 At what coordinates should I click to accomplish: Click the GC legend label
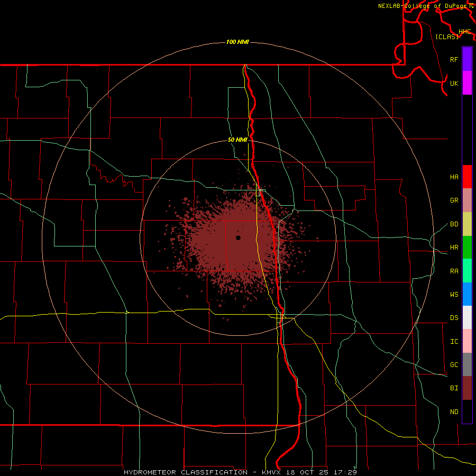454,365
